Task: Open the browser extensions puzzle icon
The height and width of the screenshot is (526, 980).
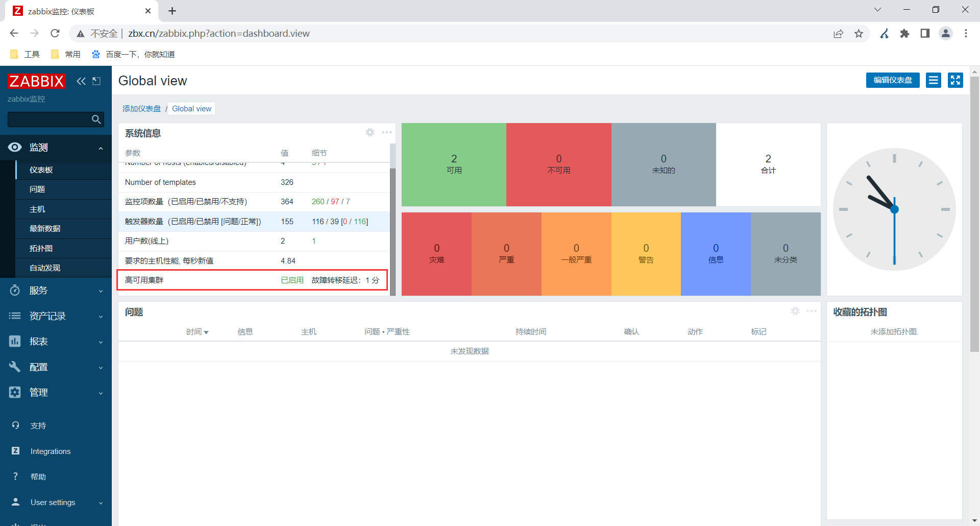Action: (905, 33)
